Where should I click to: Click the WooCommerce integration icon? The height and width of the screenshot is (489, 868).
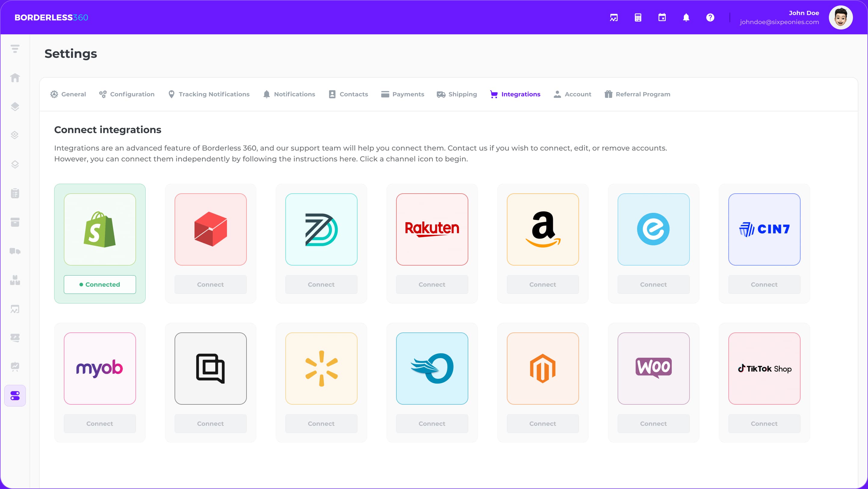click(x=653, y=368)
